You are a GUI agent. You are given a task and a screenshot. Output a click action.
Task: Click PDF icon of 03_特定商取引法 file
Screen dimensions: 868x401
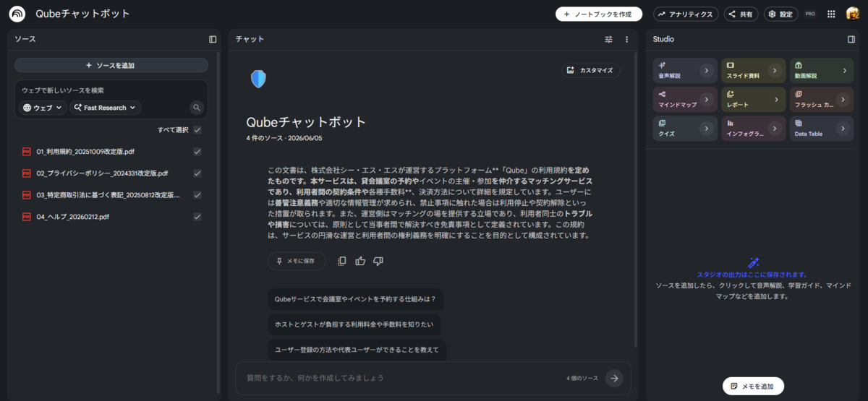click(27, 195)
